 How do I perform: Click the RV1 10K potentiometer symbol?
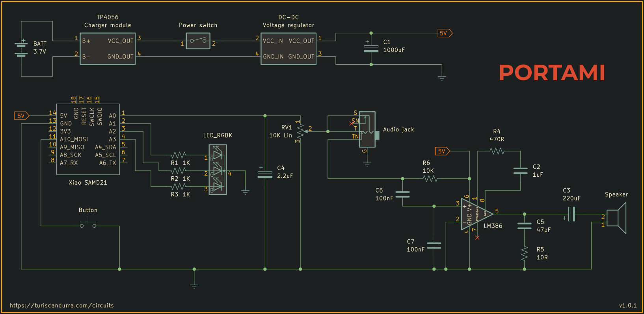tap(302, 131)
